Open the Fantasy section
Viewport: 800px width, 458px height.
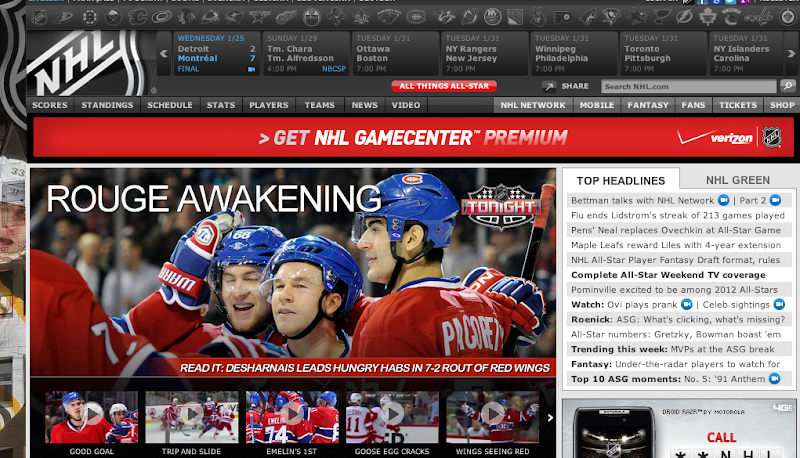click(x=648, y=105)
